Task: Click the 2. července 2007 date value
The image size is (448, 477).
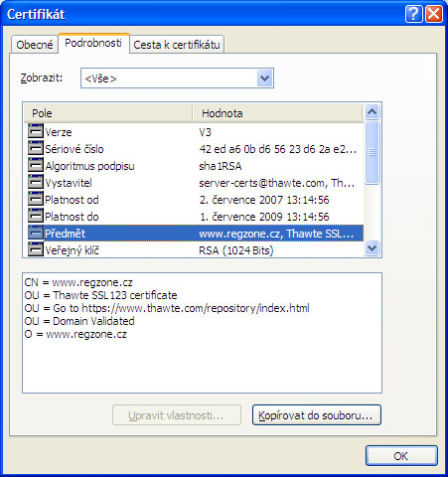Action: [x=264, y=200]
